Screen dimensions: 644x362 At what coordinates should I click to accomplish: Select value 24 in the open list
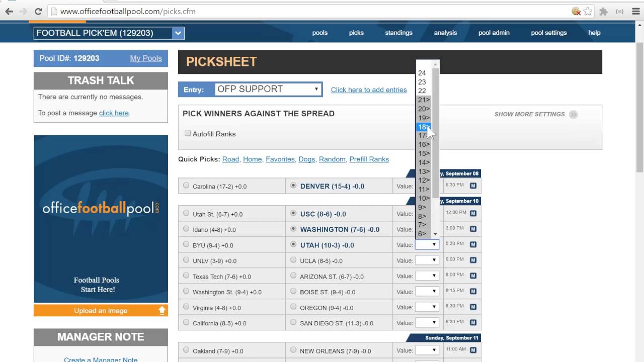click(x=423, y=73)
